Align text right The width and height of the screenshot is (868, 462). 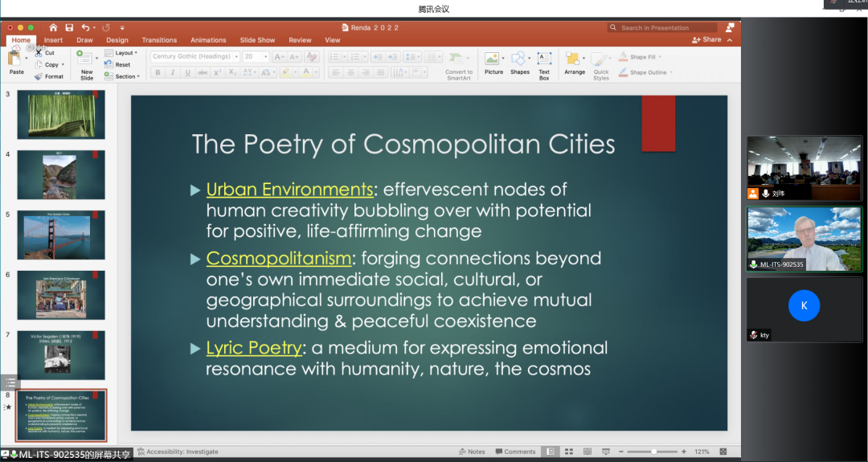pos(366,72)
